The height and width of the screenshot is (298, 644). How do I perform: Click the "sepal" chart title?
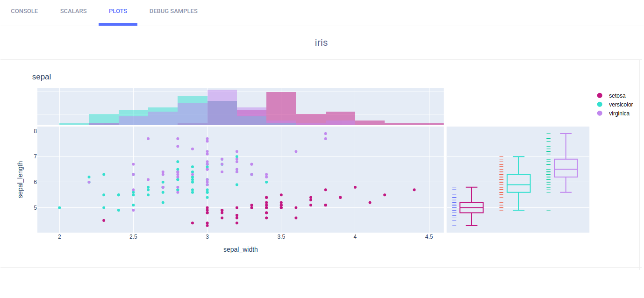[42, 77]
